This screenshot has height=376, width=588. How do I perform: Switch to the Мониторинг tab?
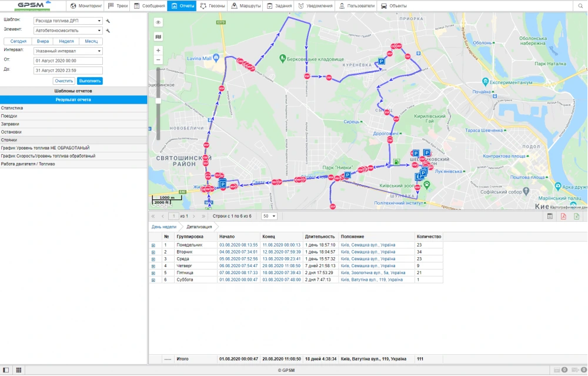86,6
